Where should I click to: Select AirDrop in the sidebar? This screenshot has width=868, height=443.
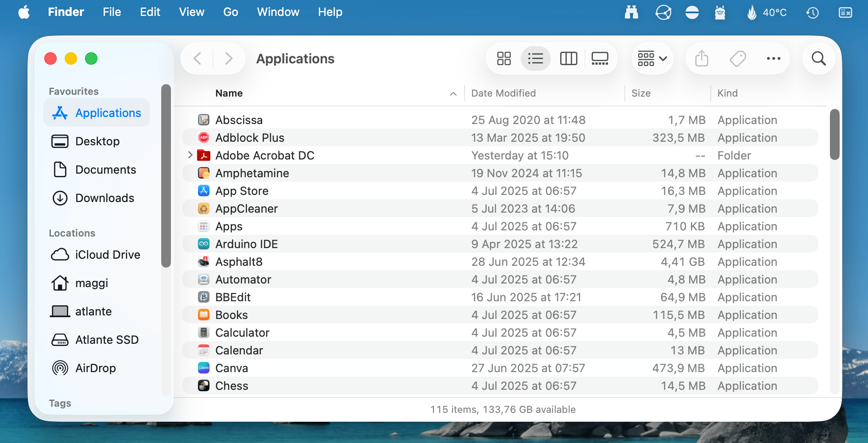[x=95, y=368]
